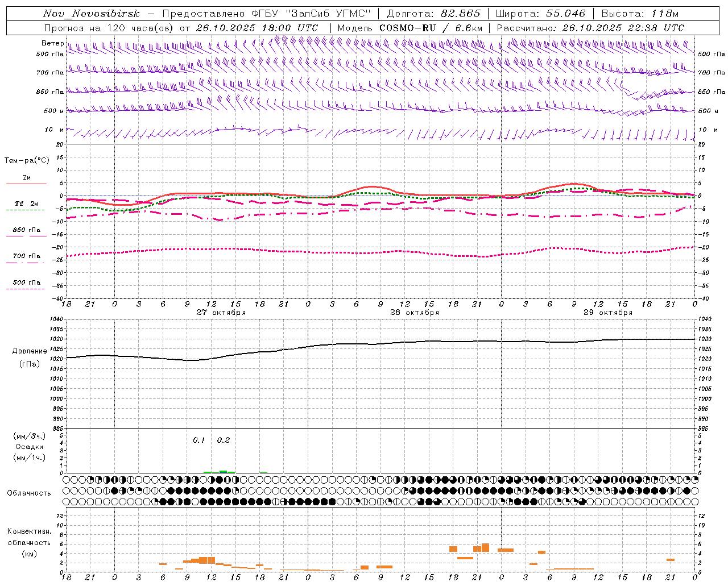Click the Модель COSMO-RU / 6.6км label
The height and width of the screenshot is (582, 728).
pyautogui.click(x=410, y=28)
